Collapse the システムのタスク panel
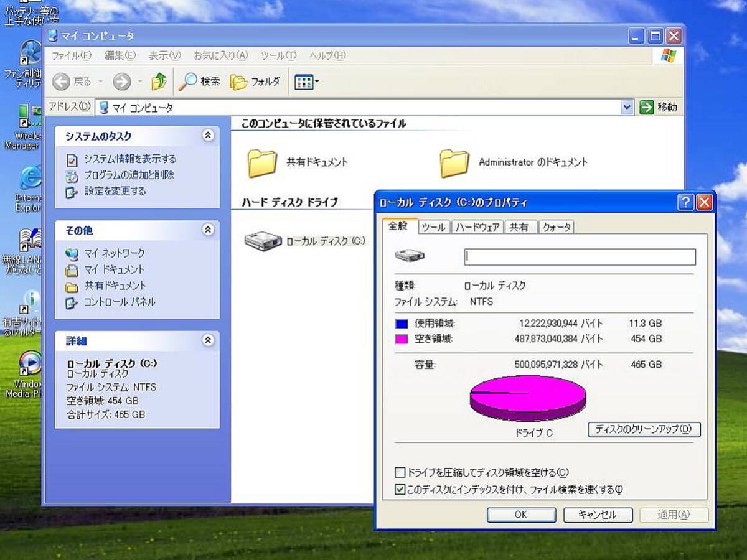Screen dimensions: 747x560 click(x=208, y=136)
